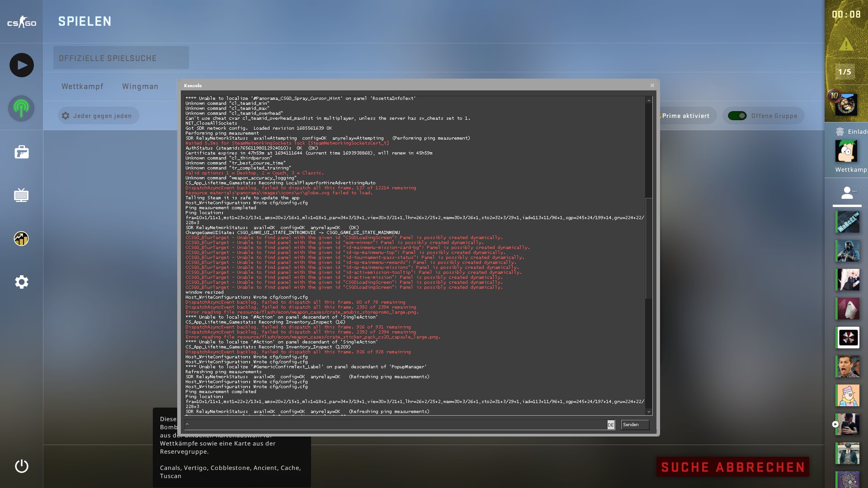Switch to the Wingman tab

140,86
